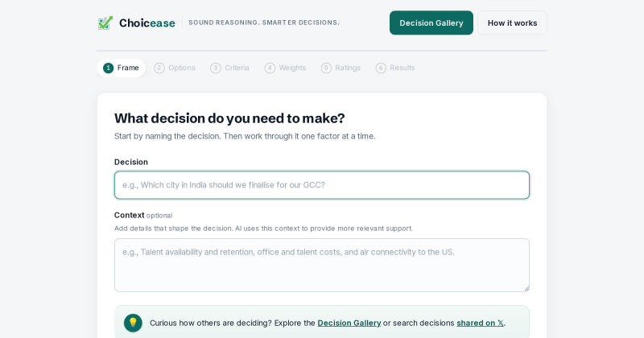
Task: Select the step 6 number circle
Action: [381, 68]
